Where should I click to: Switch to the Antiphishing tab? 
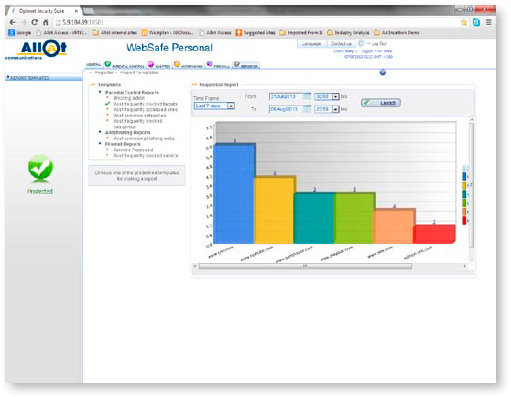(x=188, y=65)
